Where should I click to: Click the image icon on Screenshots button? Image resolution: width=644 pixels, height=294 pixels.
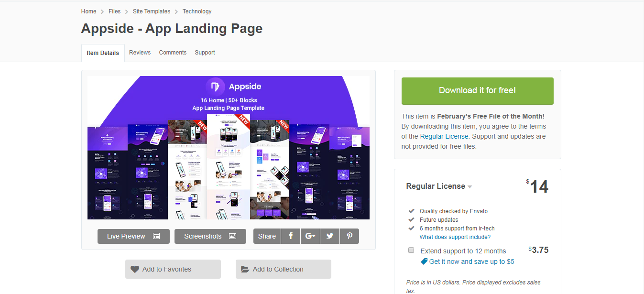tap(232, 236)
